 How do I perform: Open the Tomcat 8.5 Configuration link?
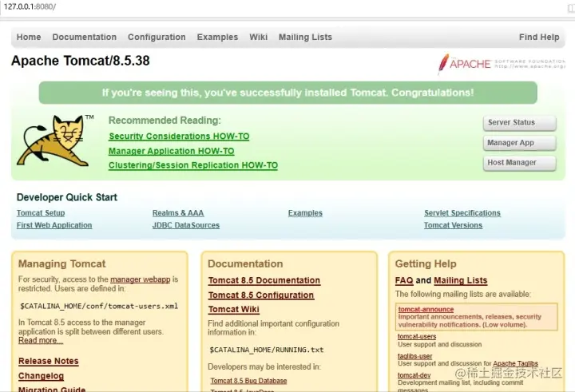261,295
